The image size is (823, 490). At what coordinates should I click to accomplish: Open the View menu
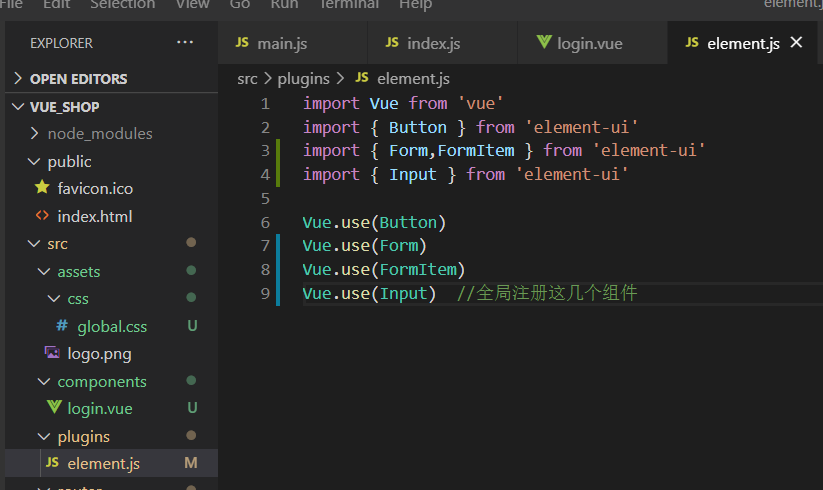(192, 4)
